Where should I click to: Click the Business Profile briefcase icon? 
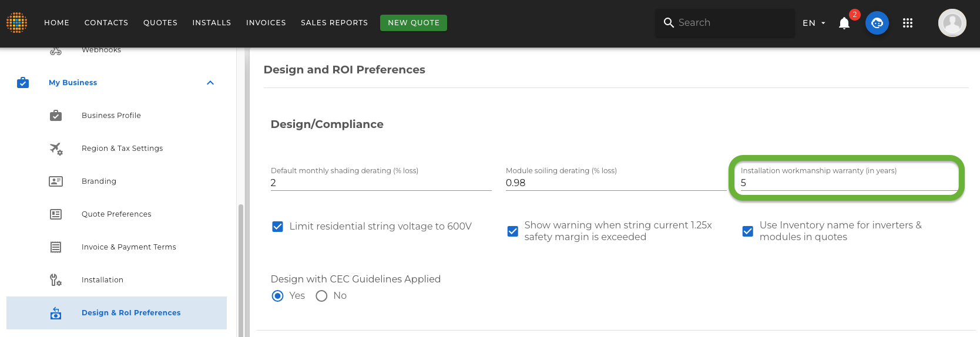pos(56,116)
